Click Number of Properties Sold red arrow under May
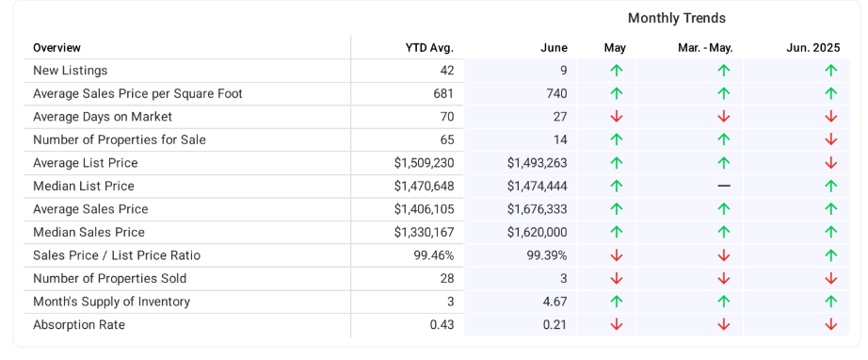This screenshot has width=868, height=360. click(616, 279)
